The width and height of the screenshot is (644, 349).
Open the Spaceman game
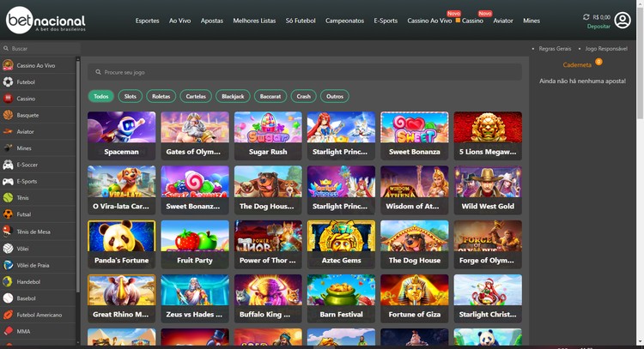coord(122,135)
